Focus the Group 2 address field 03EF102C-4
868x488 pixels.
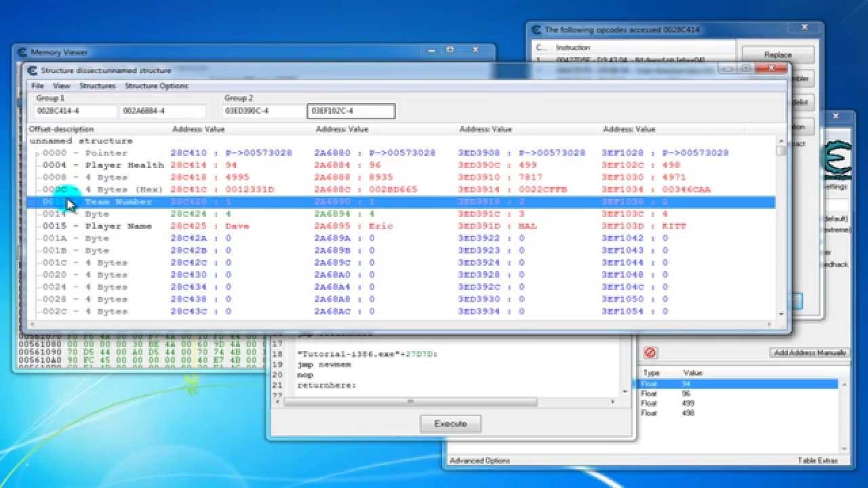coord(351,110)
